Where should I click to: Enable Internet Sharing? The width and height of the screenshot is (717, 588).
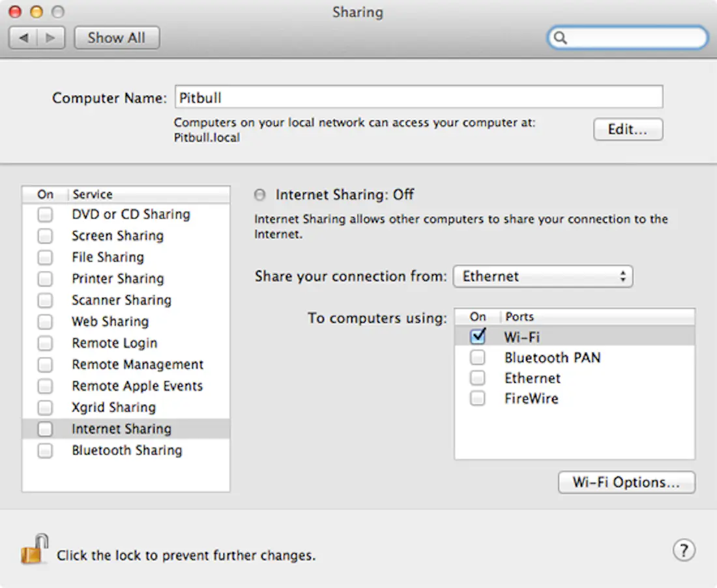click(45, 429)
